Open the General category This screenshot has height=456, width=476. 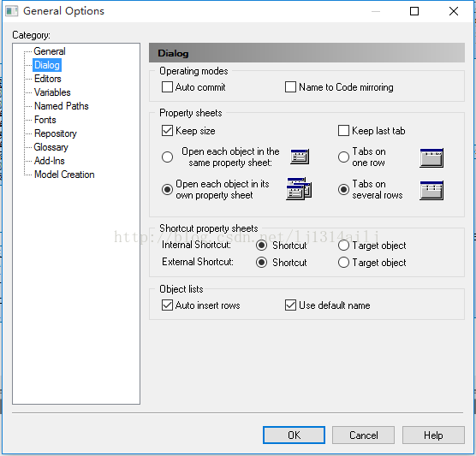point(50,51)
